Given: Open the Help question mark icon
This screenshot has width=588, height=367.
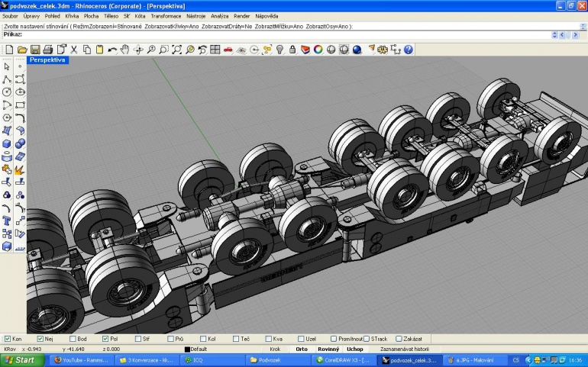Looking at the screenshot, I should click(409, 50).
